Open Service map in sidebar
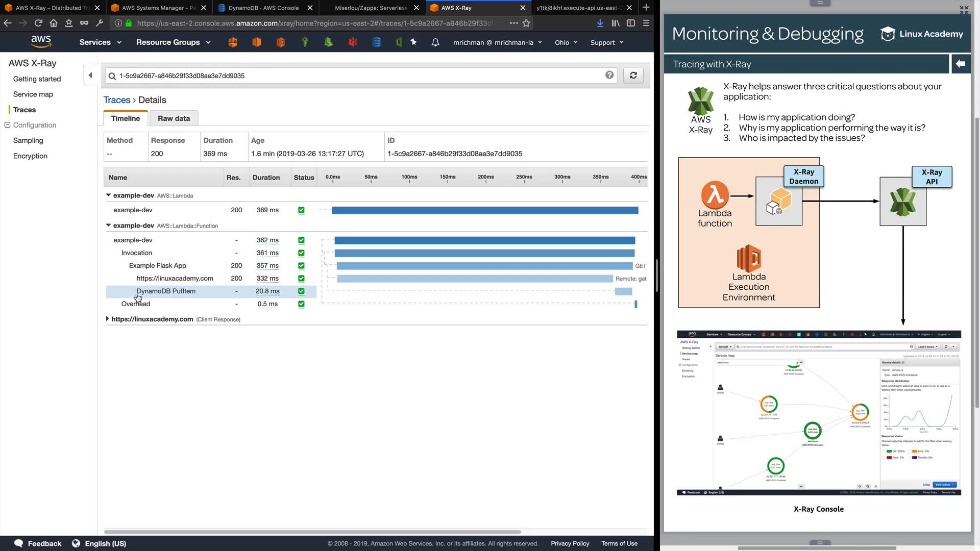The width and height of the screenshot is (980, 551). coord(33,94)
